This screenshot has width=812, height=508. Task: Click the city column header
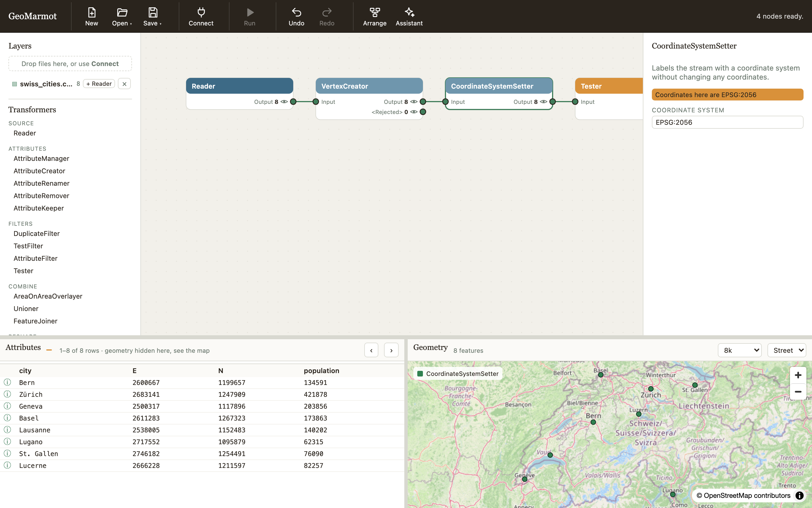pyautogui.click(x=25, y=371)
